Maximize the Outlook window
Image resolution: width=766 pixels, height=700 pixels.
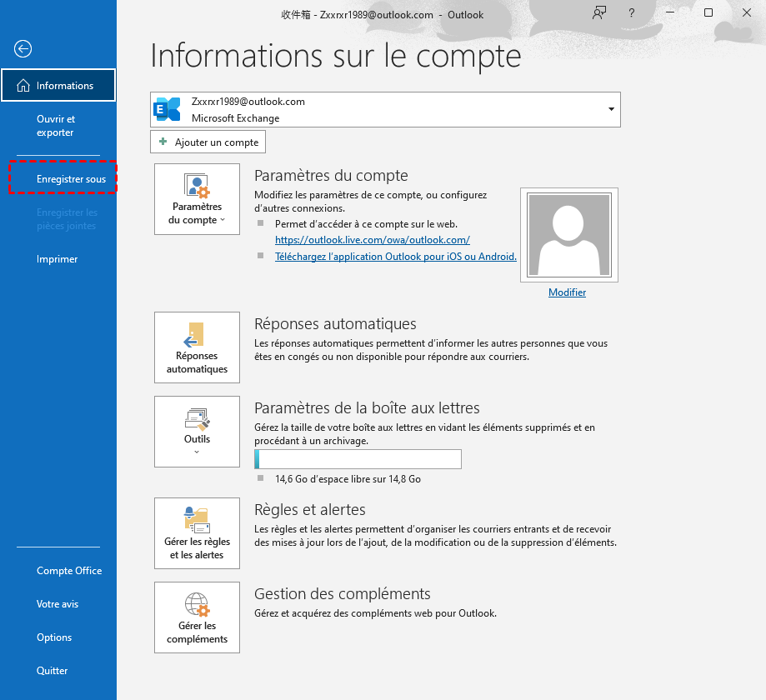coord(708,12)
